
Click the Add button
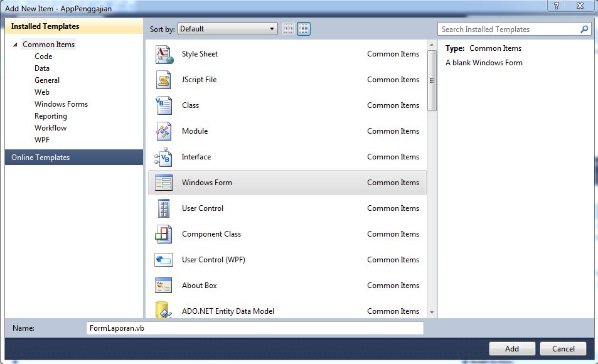512,349
